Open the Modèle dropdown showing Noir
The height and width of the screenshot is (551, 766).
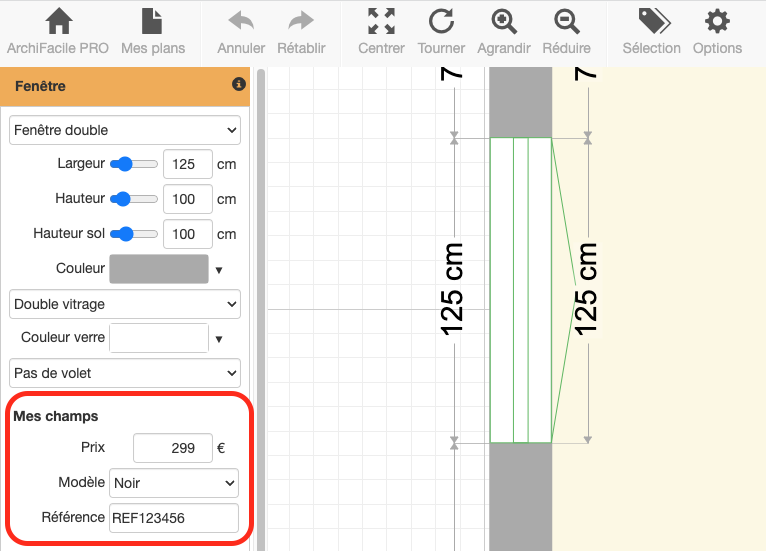[174, 483]
